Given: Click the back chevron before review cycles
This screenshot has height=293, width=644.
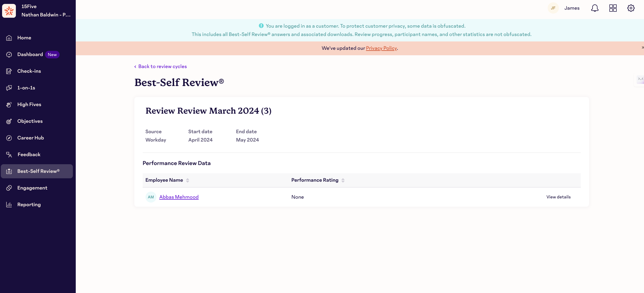Looking at the screenshot, I should 135,67.
